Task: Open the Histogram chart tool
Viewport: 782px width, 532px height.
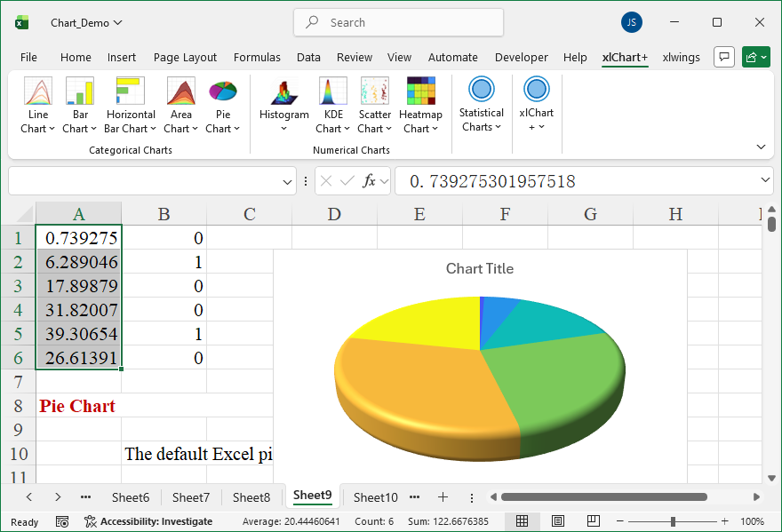Action: (x=283, y=105)
